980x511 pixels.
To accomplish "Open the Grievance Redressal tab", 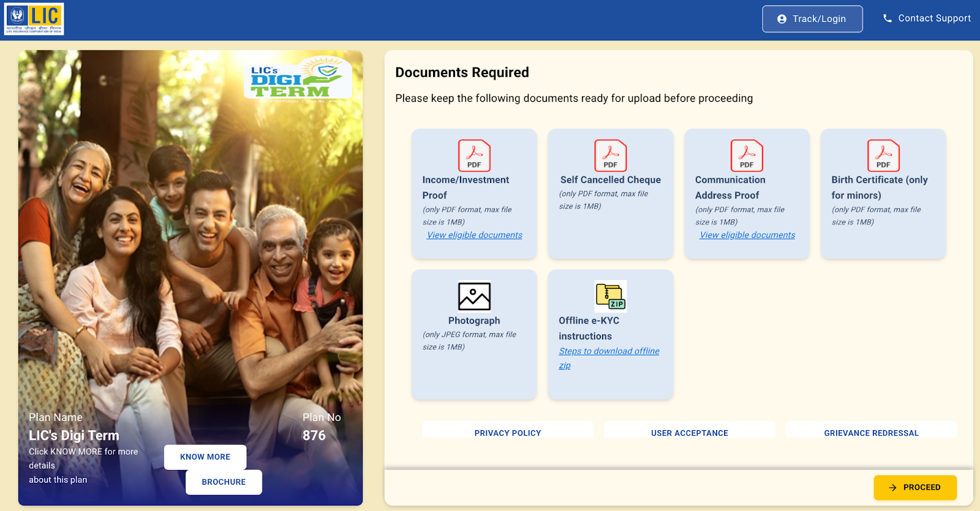I will (x=871, y=431).
